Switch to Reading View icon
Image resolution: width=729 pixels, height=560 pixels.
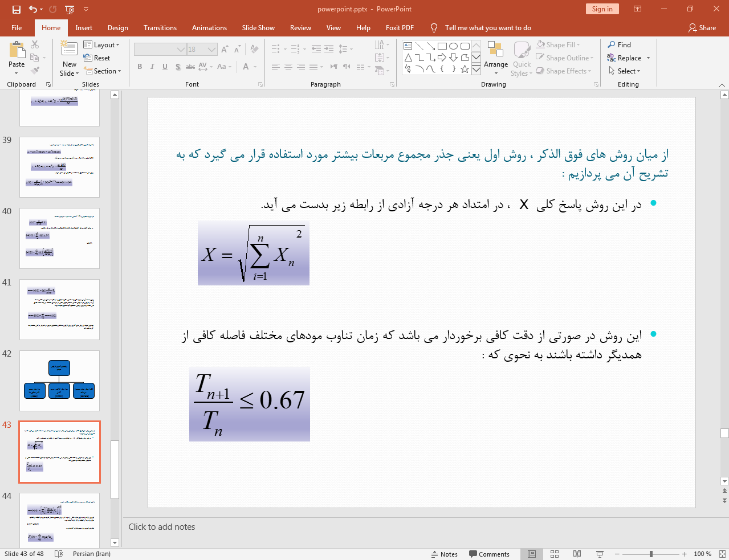577,554
